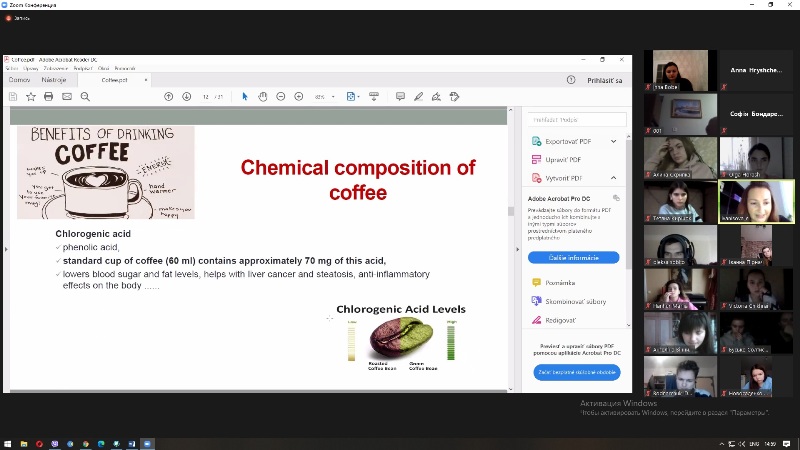The height and width of the screenshot is (450, 800).
Task: Click the help question mark icon
Action: (x=571, y=80)
